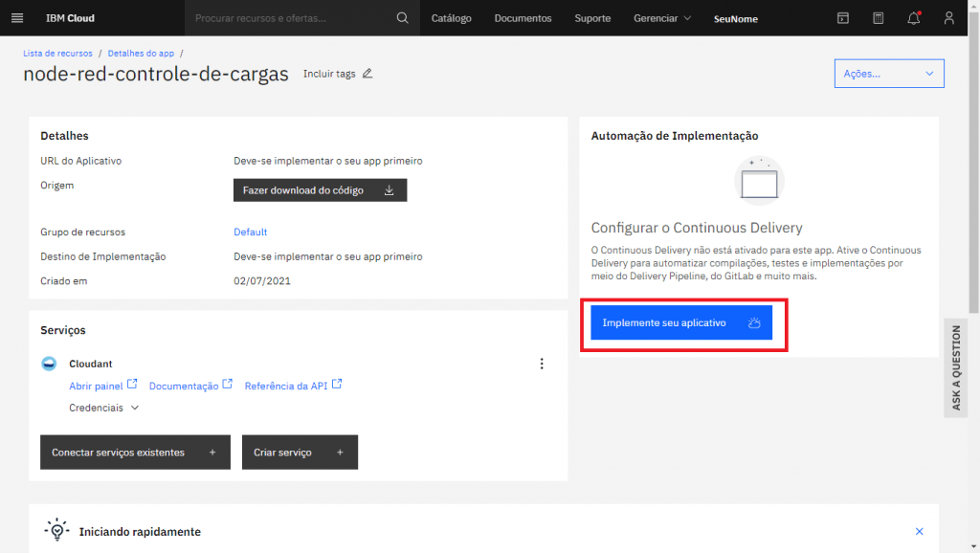The image size is (980, 553).
Task: Select the SeuNome account switcher
Action: tap(736, 19)
